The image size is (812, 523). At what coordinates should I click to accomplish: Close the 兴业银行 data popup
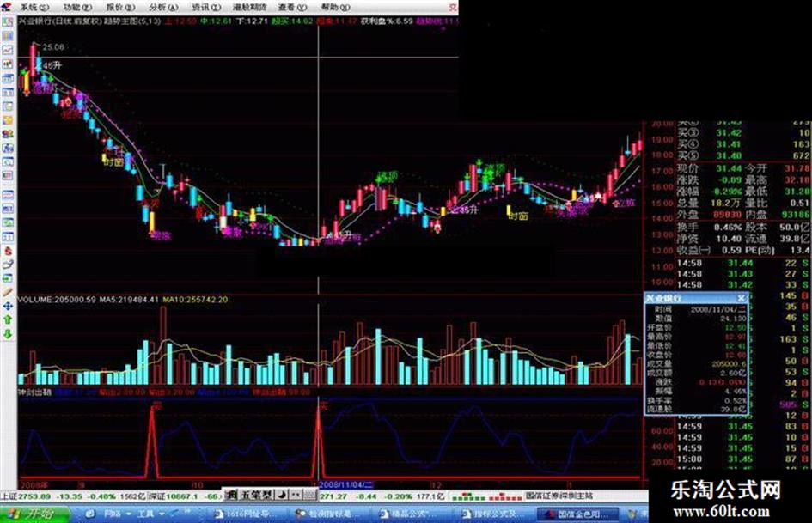pyautogui.click(x=741, y=298)
